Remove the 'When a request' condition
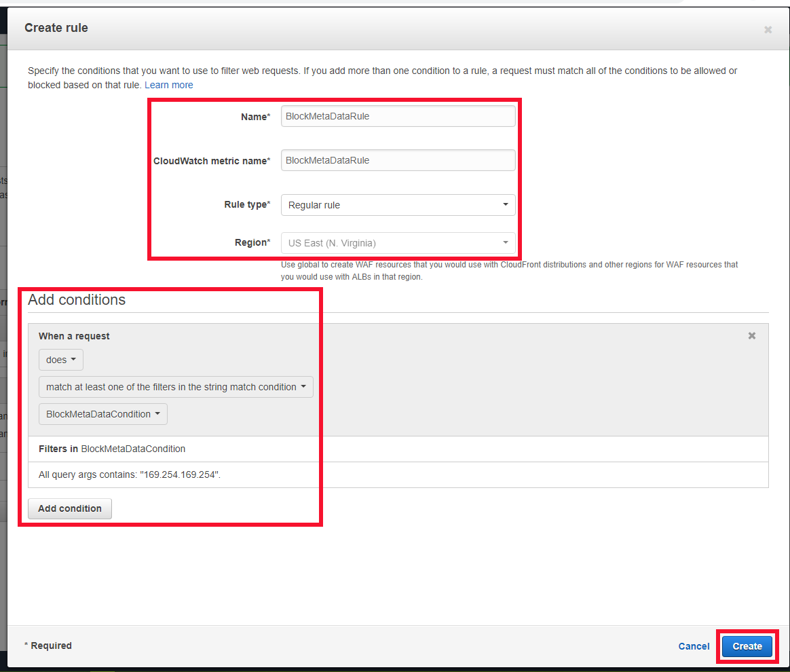 tap(751, 336)
